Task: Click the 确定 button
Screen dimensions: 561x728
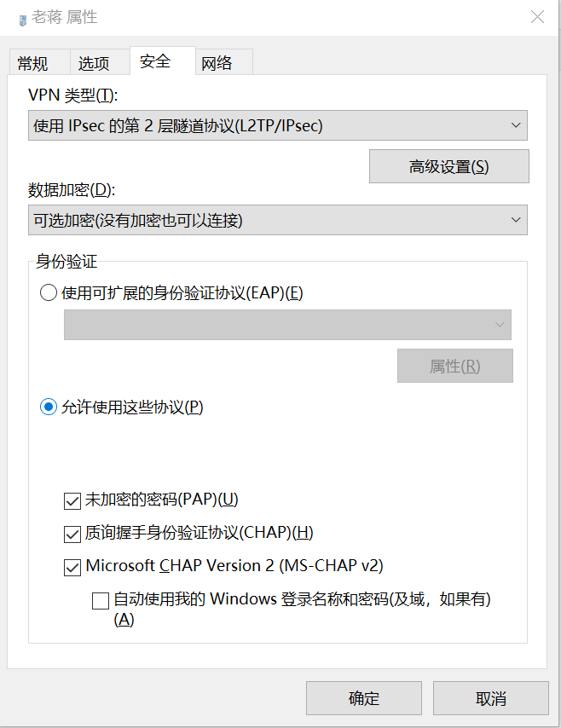Action: tap(364, 698)
